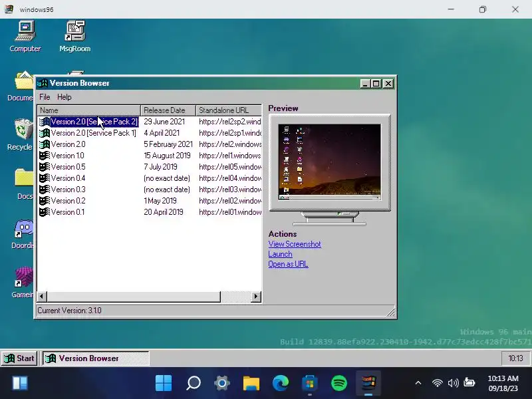This screenshot has width=532, height=399.
Task: Click the windows96 app taskbar icon
Action: [368, 383]
